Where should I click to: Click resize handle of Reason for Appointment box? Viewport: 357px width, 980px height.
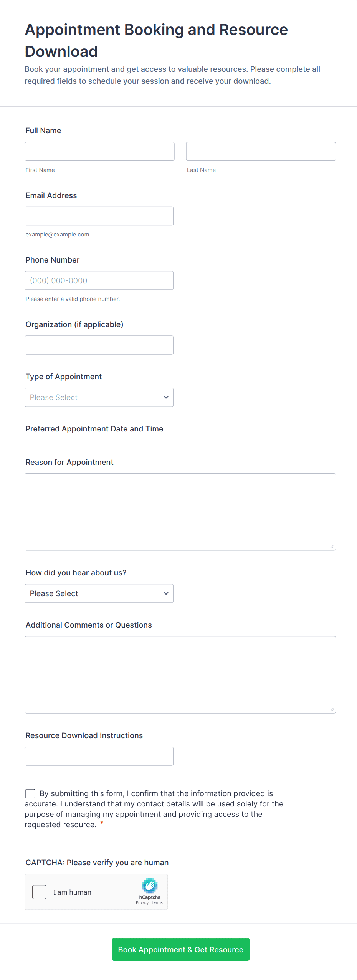pyautogui.click(x=332, y=547)
